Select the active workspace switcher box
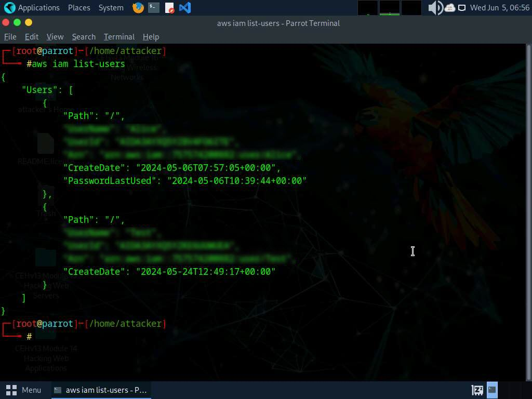 point(492,390)
